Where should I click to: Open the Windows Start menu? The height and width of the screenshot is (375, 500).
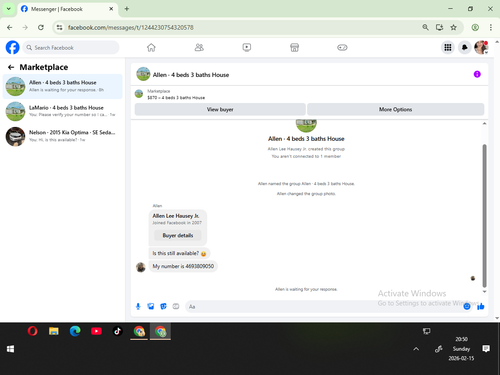click(10, 349)
